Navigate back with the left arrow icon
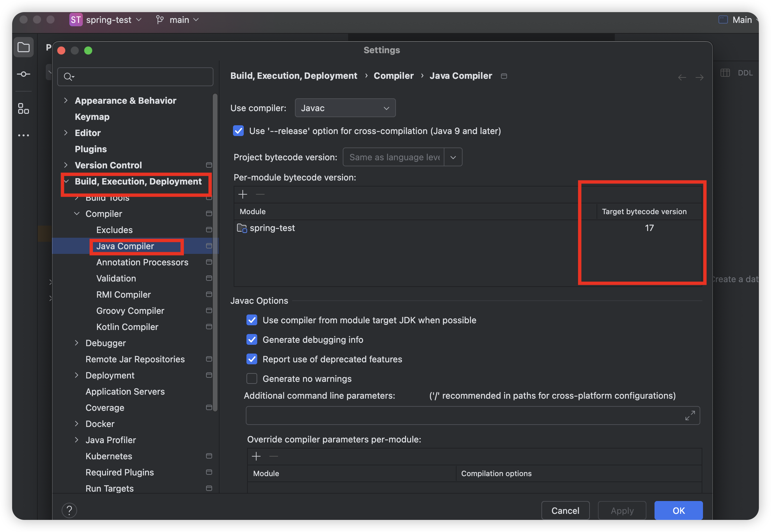This screenshot has width=771, height=532. click(682, 77)
